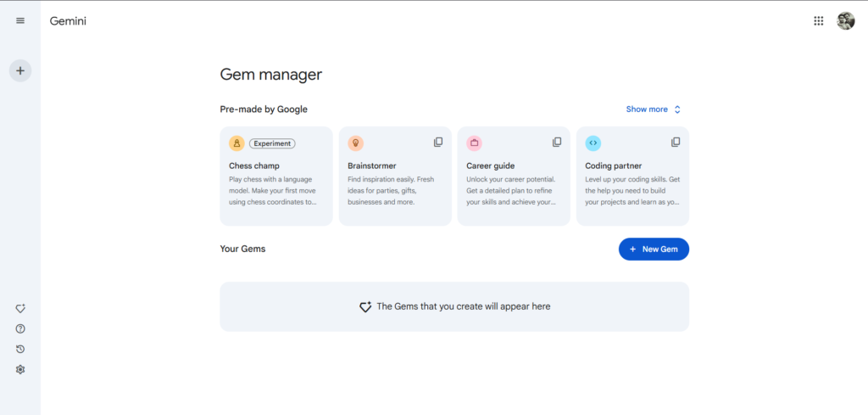The image size is (868, 415).
Task: Click the Career guide briefcase icon
Action: point(475,143)
